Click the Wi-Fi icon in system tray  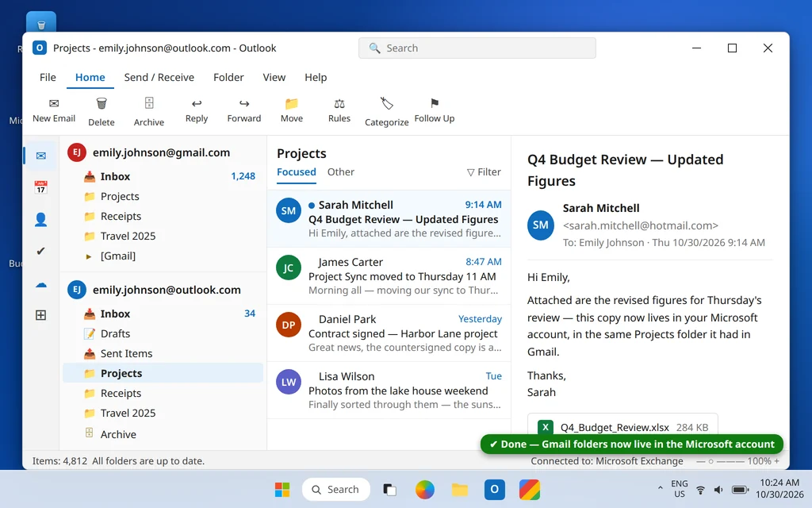coord(701,489)
